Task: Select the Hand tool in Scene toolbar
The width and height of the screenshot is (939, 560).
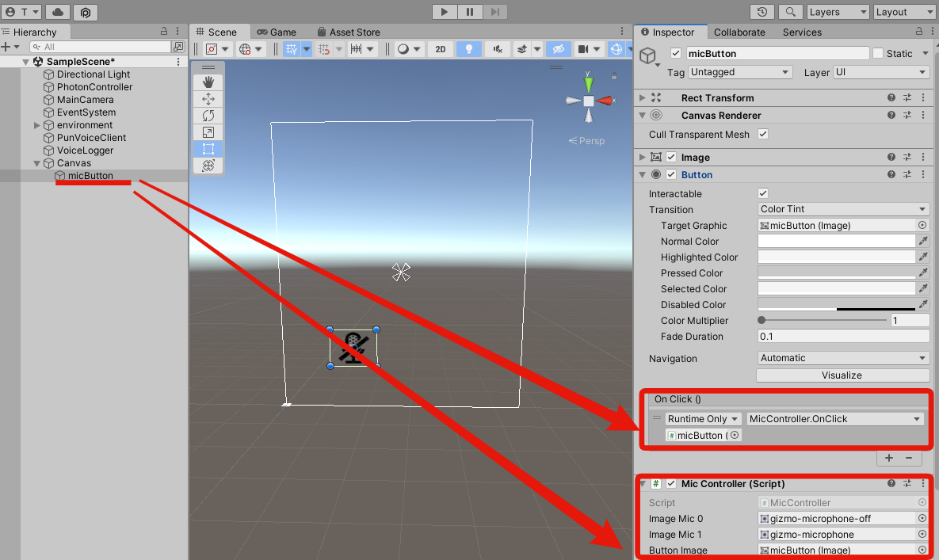Action: coord(208,81)
